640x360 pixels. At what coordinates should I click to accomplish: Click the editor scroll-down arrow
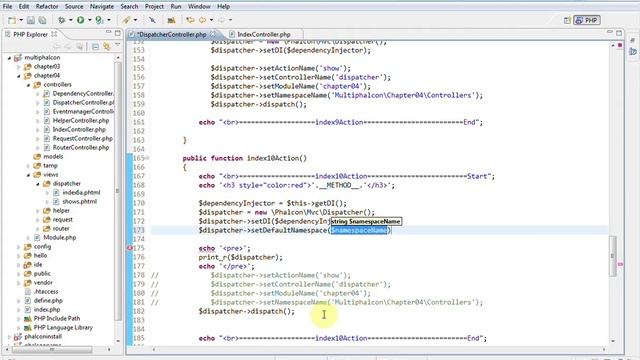(x=613, y=341)
